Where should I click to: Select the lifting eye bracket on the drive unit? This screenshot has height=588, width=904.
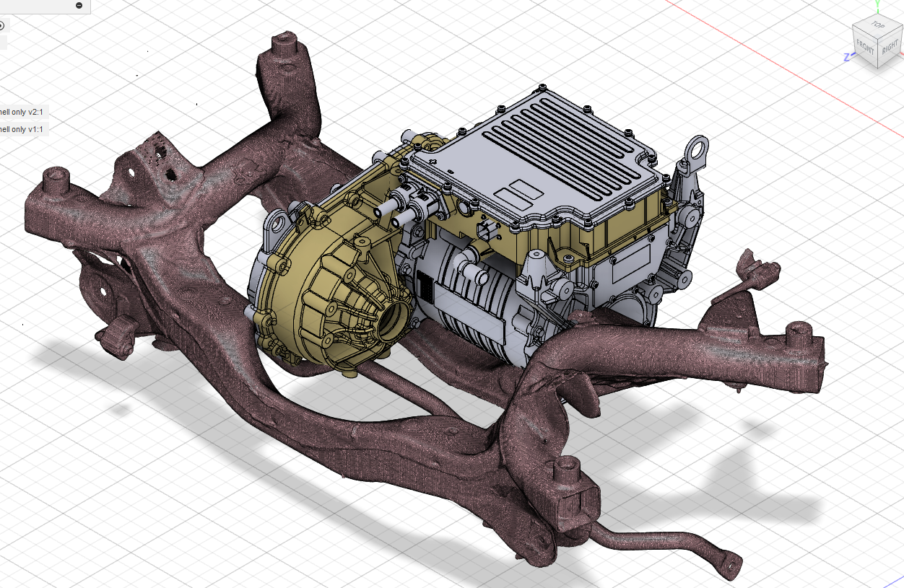point(697,149)
